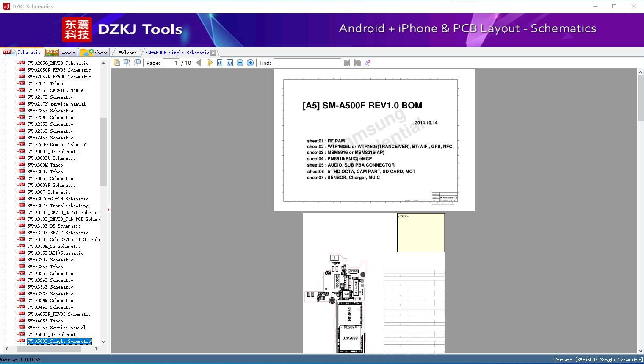The height and width of the screenshot is (364, 644).
Task: Open the Welcome document tab
Action: tap(128, 53)
